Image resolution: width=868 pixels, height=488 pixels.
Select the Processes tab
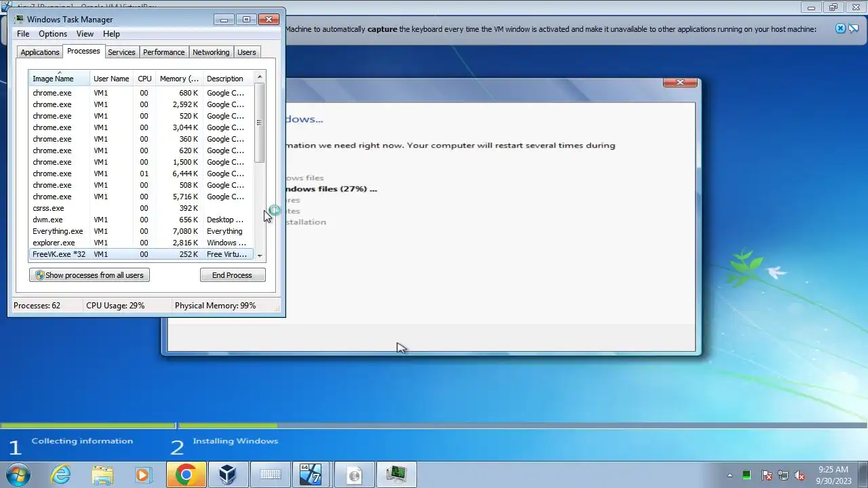coord(83,52)
